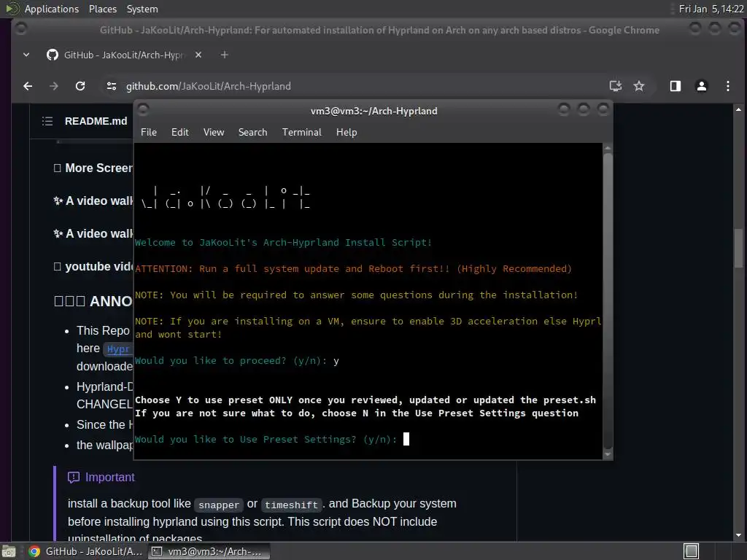Click the show desktop icon in bottom panel
747x560 pixels.
click(9, 551)
